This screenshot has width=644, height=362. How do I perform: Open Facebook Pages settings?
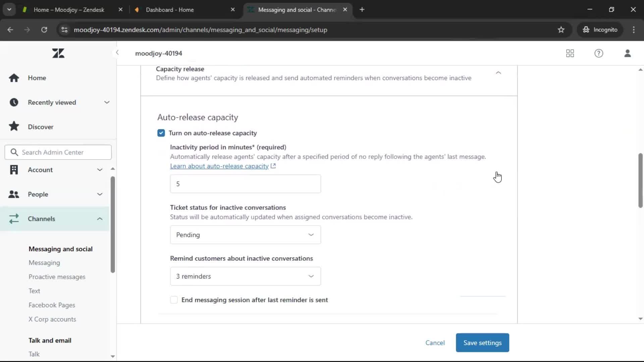[x=52, y=305]
